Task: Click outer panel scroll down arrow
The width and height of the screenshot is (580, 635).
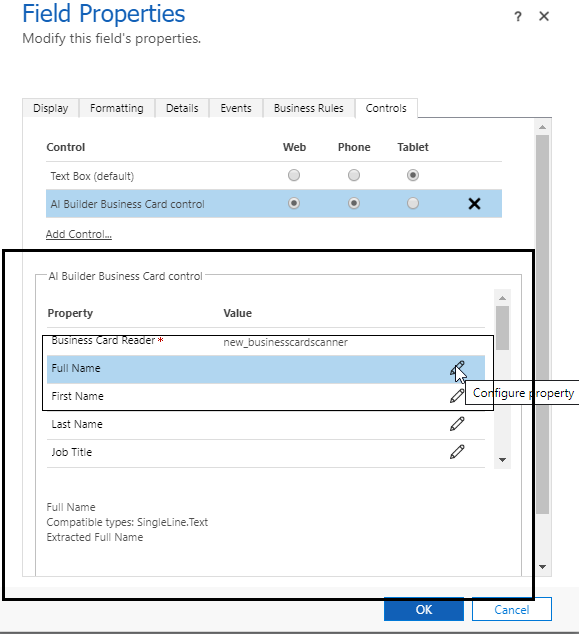Action: (x=543, y=567)
